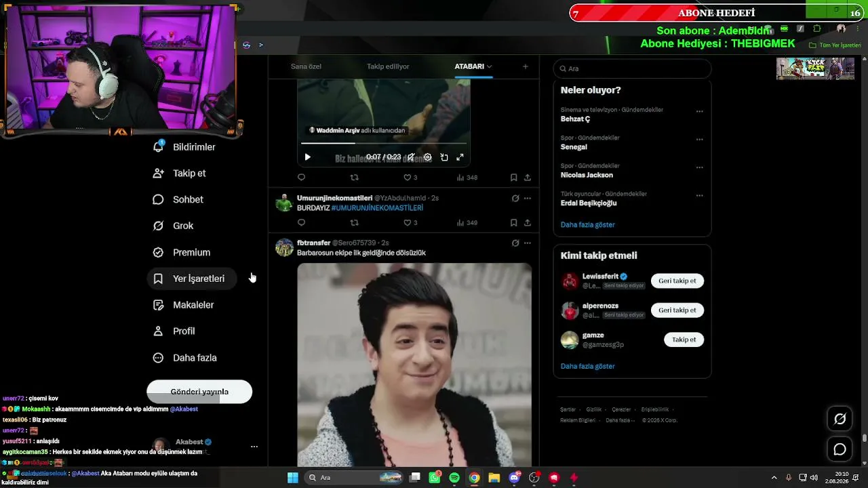Screen dimensions: 868x488
Task: Seek in the video progress bar
Action: 384,143
